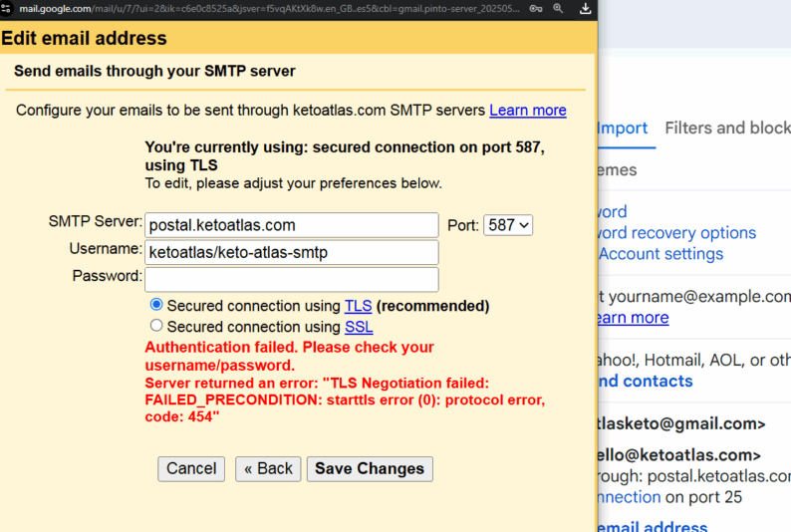Click the download/install icon in address bar

click(x=585, y=9)
